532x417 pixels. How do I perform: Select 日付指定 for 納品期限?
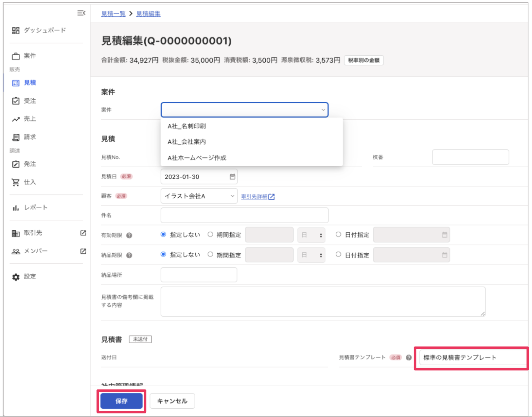coord(338,255)
